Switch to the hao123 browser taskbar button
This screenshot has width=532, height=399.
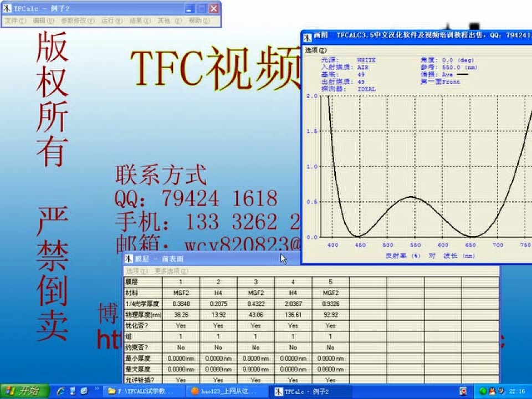pos(227,392)
